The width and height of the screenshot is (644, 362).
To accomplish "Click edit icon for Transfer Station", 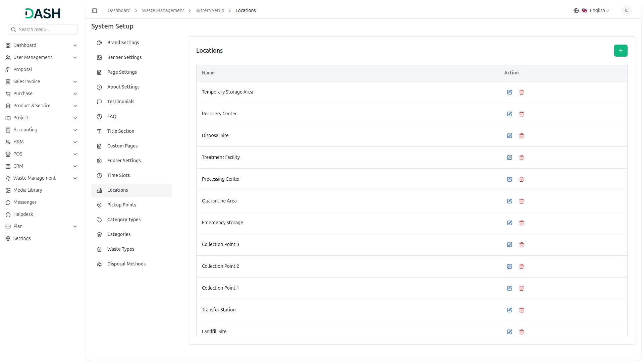I will coord(509,310).
